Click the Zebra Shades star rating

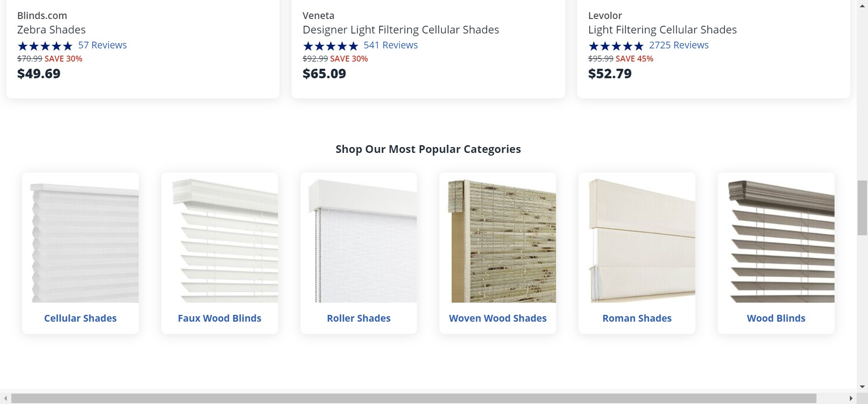click(45, 46)
